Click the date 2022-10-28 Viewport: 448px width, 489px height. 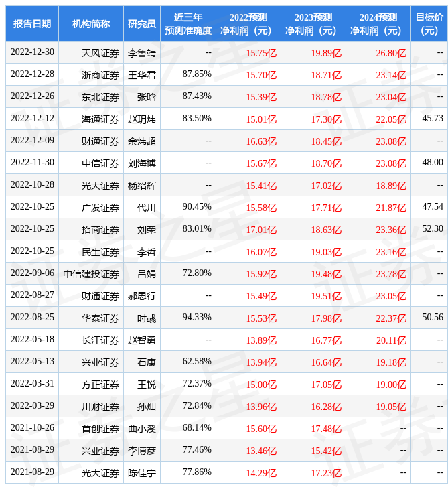coord(32,185)
